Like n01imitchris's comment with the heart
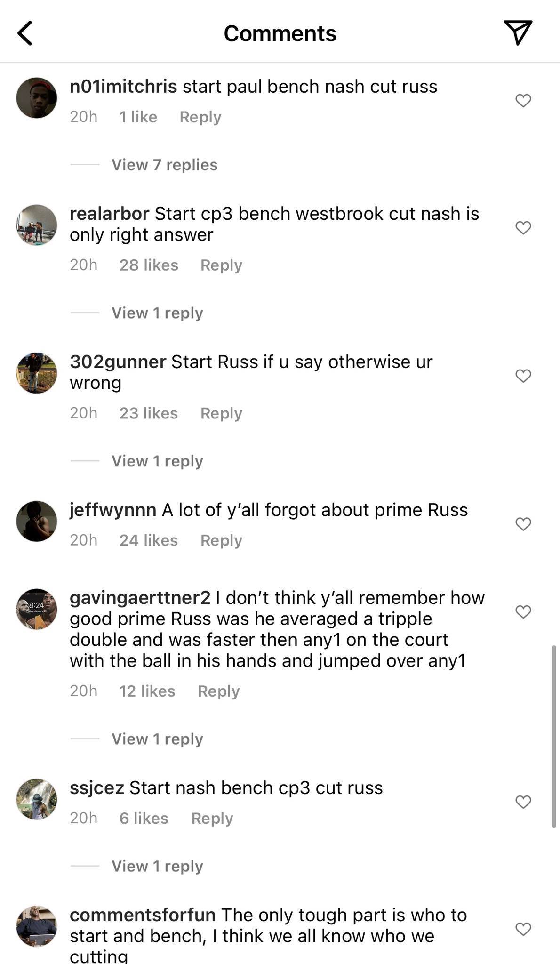The width and height of the screenshot is (560, 964). pos(523,100)
